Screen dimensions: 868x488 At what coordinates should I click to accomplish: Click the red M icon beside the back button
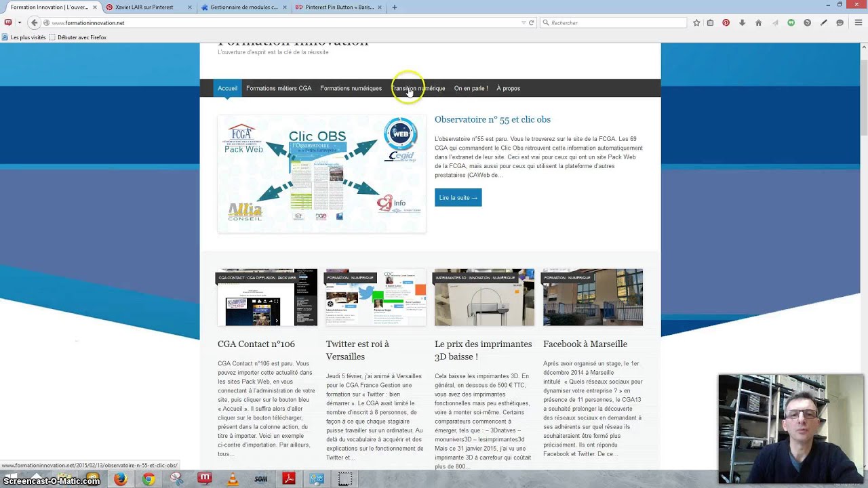click(8, 22)
